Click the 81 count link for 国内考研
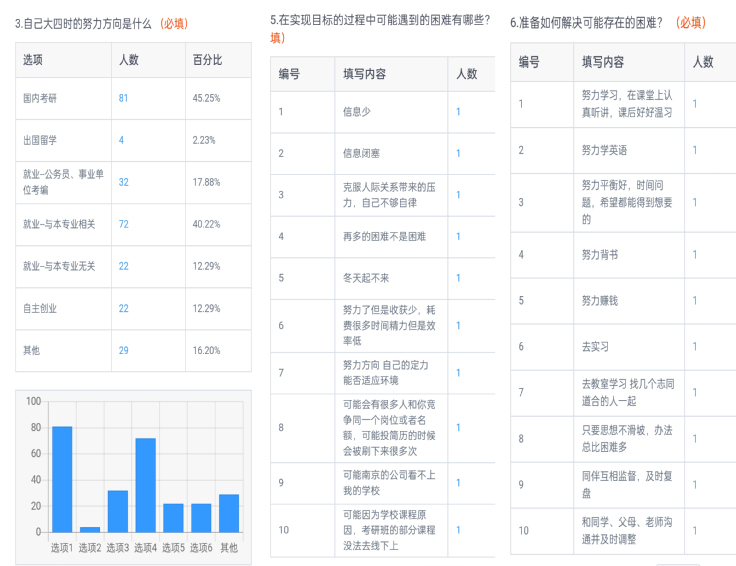 pyautogui.click(x=123, y=98)
